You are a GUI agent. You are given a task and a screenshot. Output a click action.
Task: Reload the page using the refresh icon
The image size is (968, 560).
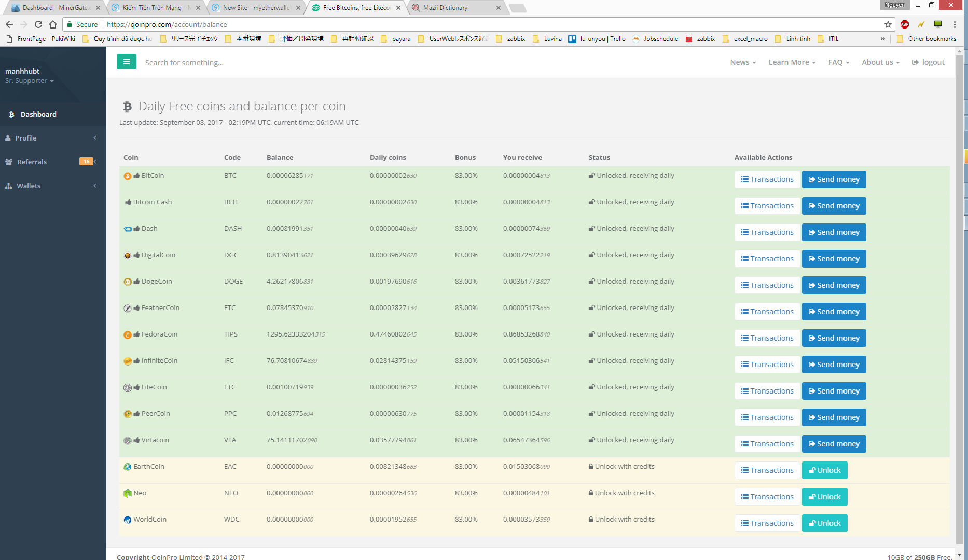tap(38, 24)
